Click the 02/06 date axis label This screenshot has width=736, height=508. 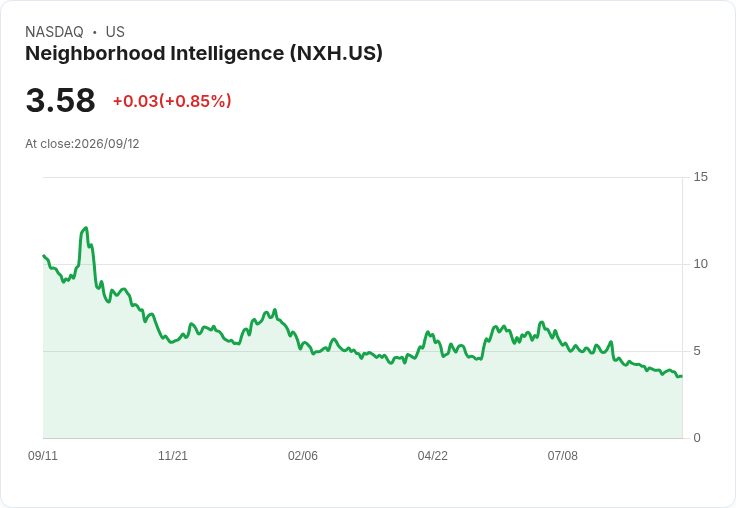(x=303, y=455)
